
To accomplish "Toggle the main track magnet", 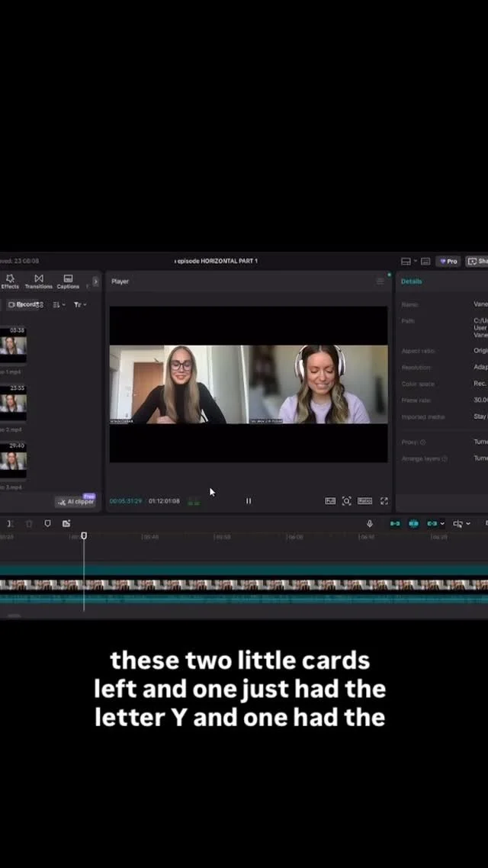I will click(x=395, y=524).
